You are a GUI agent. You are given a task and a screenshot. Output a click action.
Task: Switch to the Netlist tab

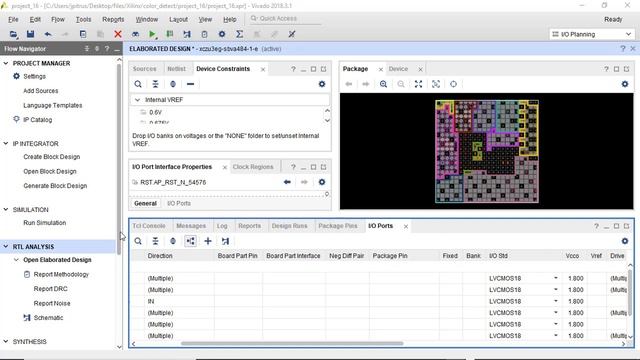point(176,69)
